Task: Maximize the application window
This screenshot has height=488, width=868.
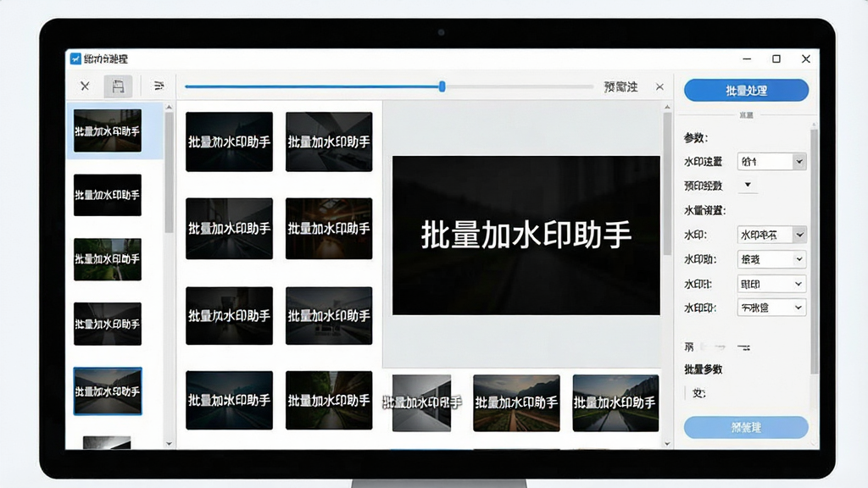Action: 776,58
